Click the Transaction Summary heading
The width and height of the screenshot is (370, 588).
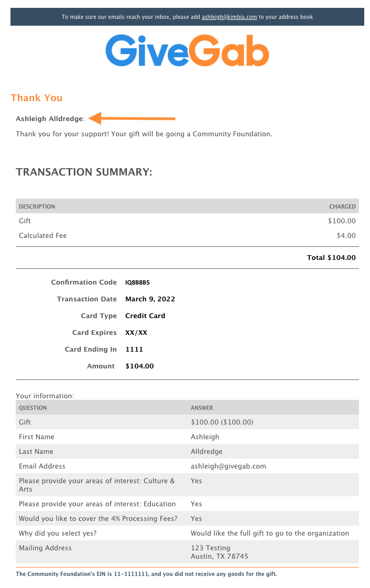[84, 172]
